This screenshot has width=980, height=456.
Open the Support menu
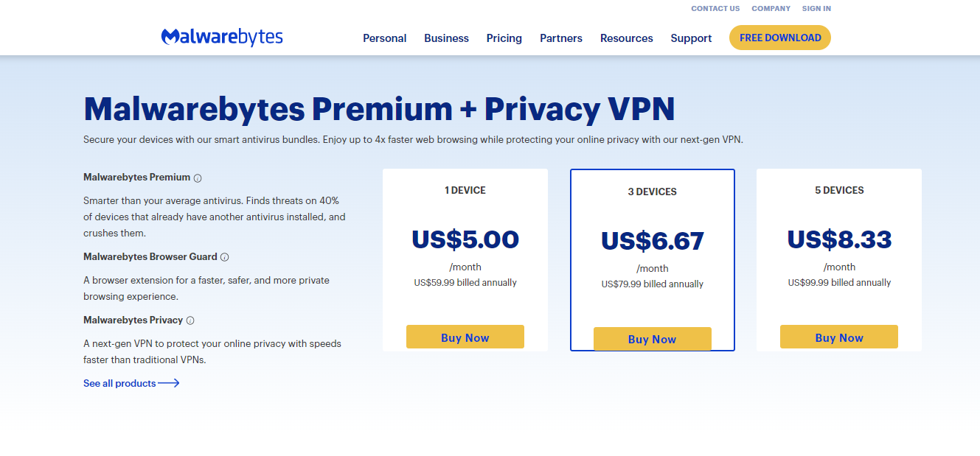pos(691,38)
